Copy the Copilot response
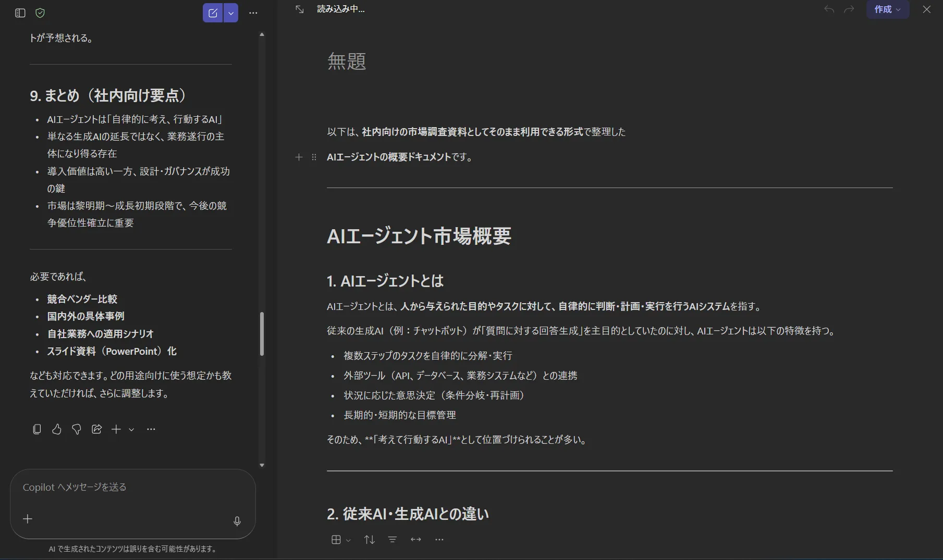Image resolution: width=943 pixels, height=560 pixels. (36, 429)
